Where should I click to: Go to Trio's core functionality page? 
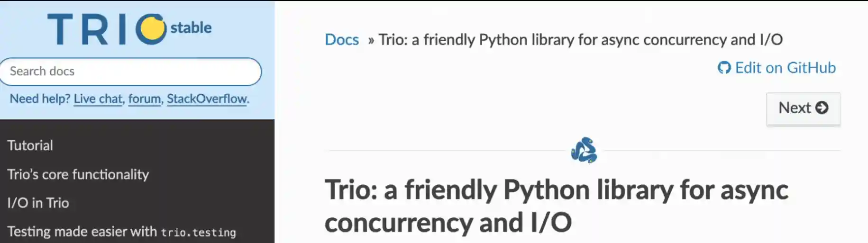78,174
